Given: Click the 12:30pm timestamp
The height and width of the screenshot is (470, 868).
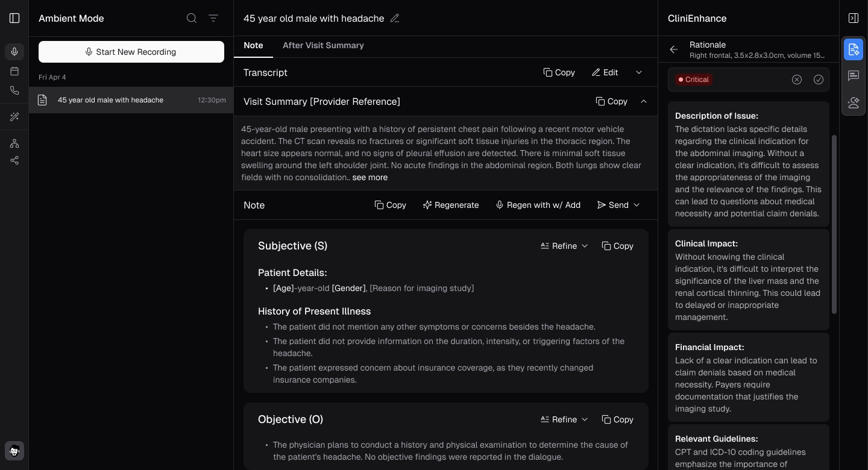Looking at the screenshot, I should click(212, 100).
